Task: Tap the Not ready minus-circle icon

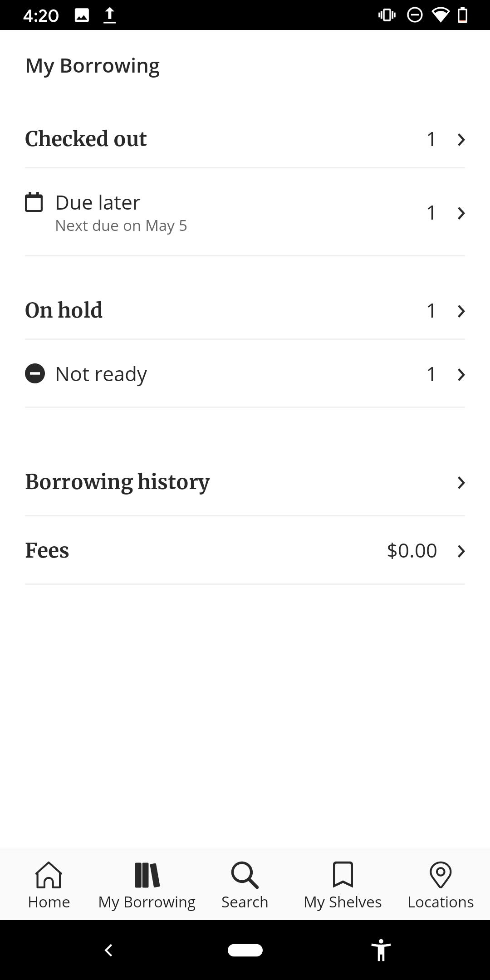Action: [35, 374]
